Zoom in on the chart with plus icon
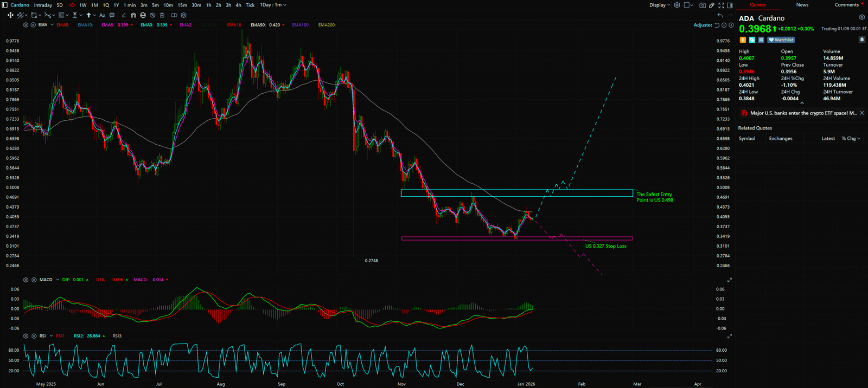The image size is (868, 388). click(x=731, y=25)
